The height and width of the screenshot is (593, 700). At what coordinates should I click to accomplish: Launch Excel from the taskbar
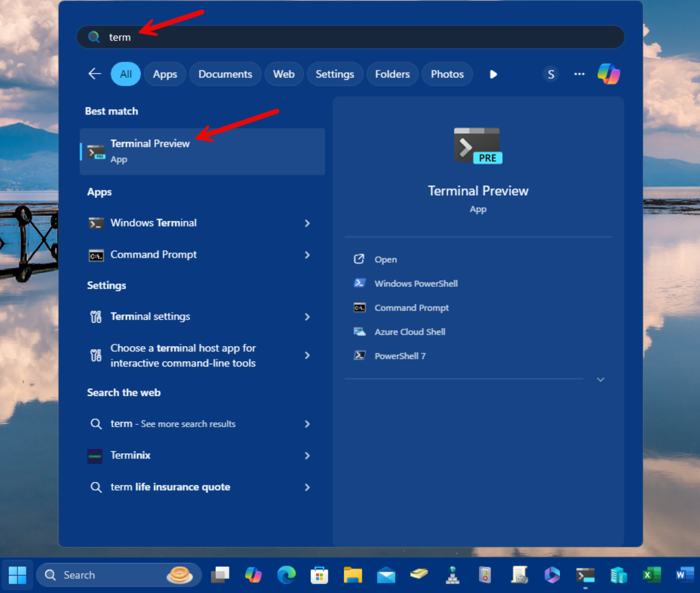pos(652,575)
